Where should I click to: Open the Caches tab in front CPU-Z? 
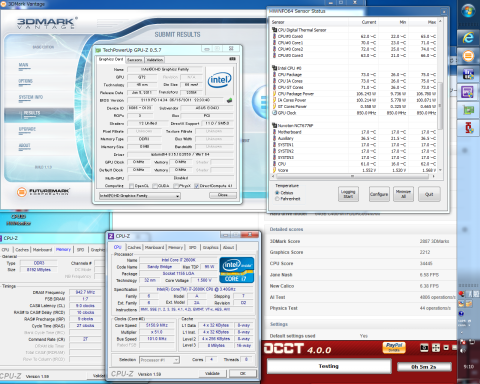coord(134,248)
